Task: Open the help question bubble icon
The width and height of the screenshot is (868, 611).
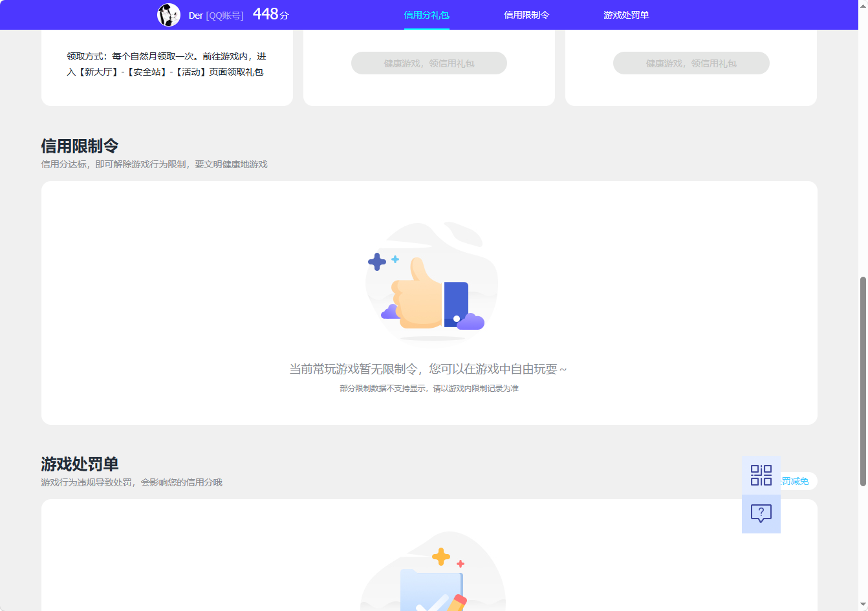Action: 761,514
